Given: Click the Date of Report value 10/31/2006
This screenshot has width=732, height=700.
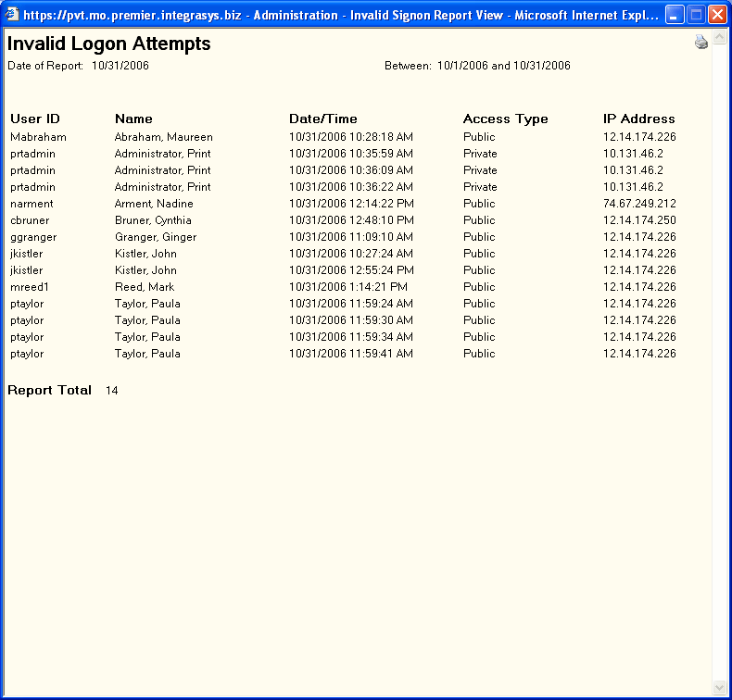Looking at the screenshot, I should click(x=120, y=66).
